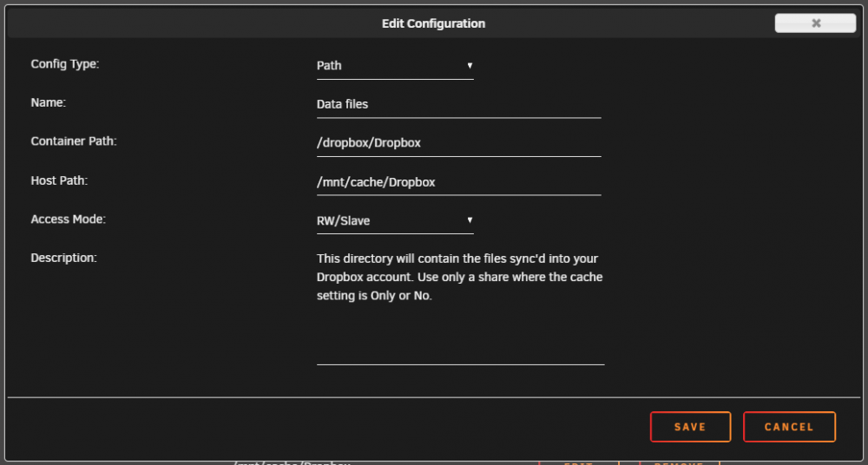
Task: Save the configuration
Action: [x=690, y=427]
